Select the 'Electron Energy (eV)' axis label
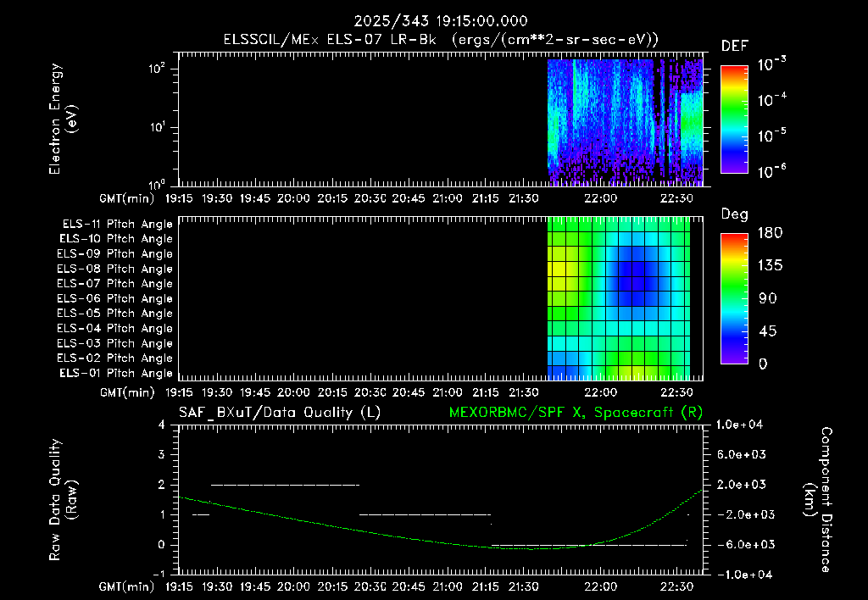The width and height of the screenshot is (868, 600). (x=63, y=119)
